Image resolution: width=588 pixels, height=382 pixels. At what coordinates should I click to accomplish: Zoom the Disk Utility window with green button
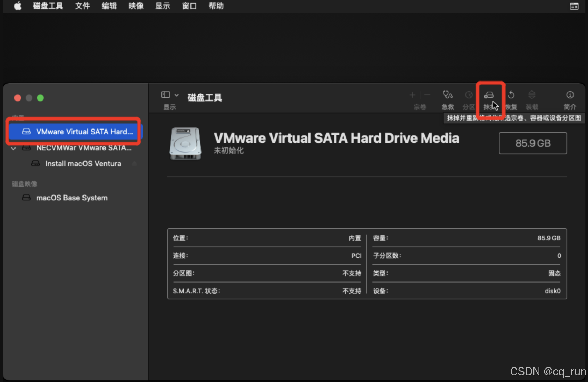click(40, 98)
